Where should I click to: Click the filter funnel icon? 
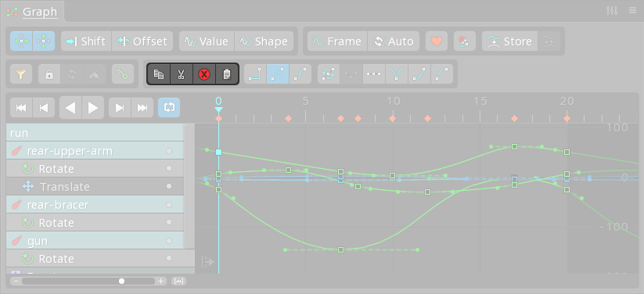(x=21, y=74)
